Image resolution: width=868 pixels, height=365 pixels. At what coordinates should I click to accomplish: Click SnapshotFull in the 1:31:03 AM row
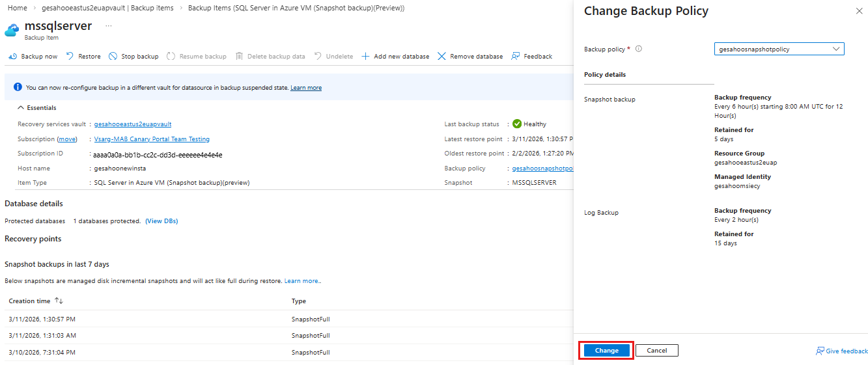coord(311,336)
